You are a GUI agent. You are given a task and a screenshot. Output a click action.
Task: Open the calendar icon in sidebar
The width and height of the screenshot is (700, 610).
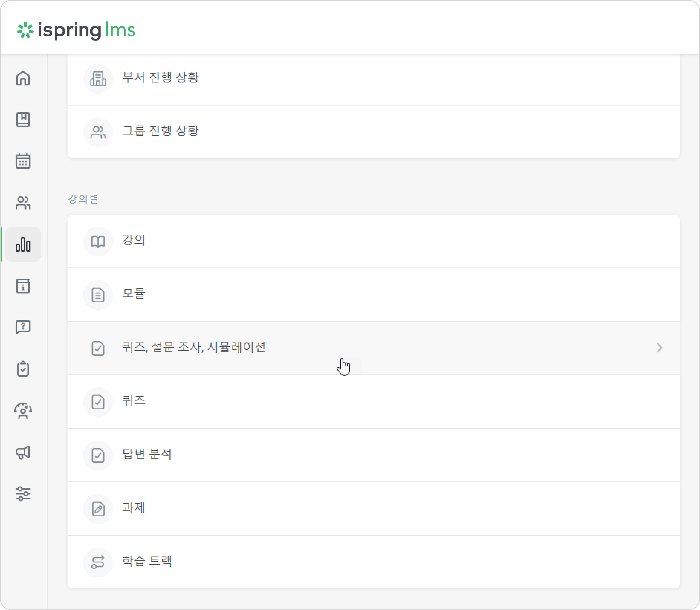23,161
